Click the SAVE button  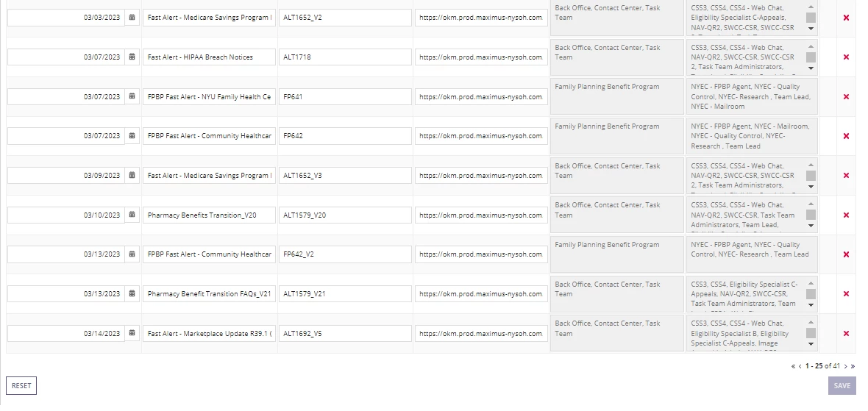[x=842, y=385]
